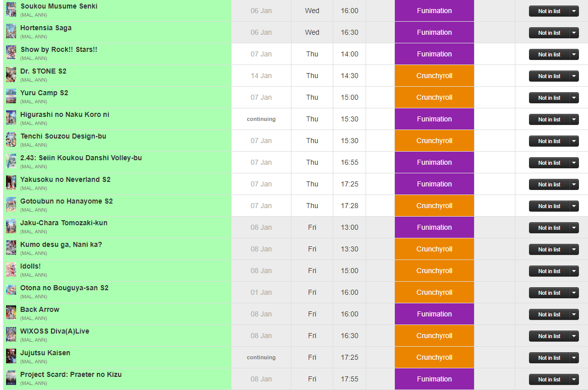This screenshot has height=390, width=588.
Task: Click "Not in list" for Jaku-Chara Tomozaki-kun
Action: [x=549, y=228]
